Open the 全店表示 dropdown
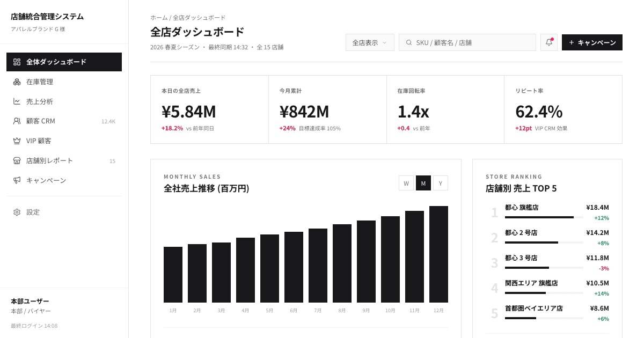Image resolution: width=644 pixels, height=338 pixels. pos(370,42)
